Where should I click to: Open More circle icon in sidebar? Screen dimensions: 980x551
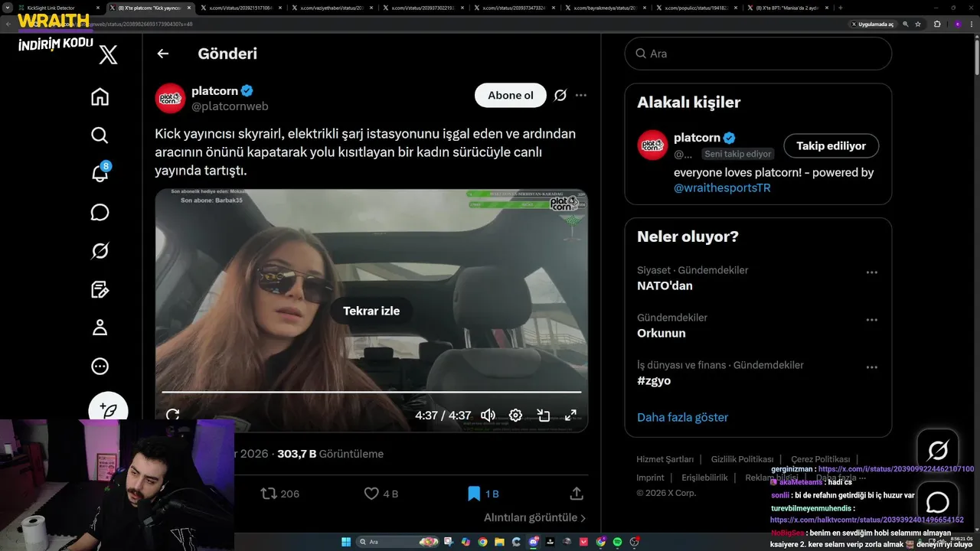100,367
